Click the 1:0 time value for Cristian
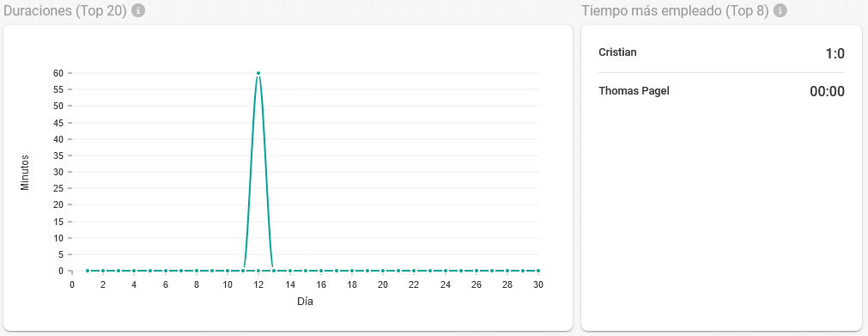The width and height of the screenshot is (868, 336). [x=835, y=54]
